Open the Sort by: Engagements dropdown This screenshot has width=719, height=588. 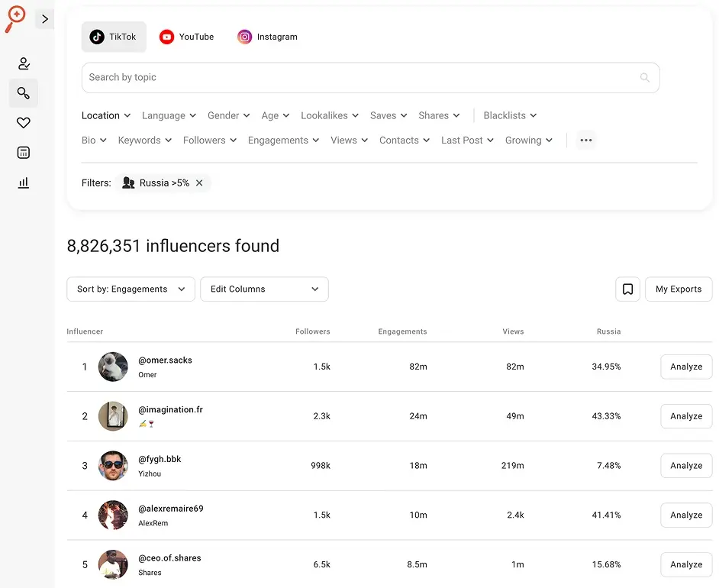[131, 289]
